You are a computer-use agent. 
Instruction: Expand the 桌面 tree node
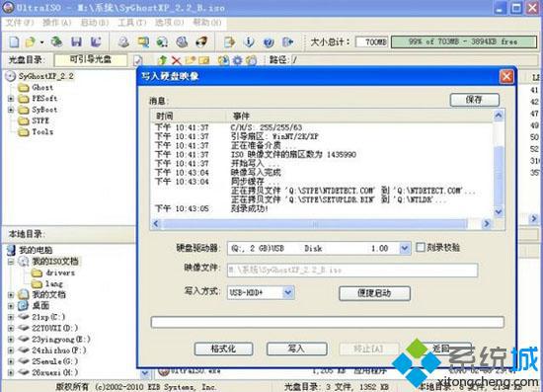11,306
